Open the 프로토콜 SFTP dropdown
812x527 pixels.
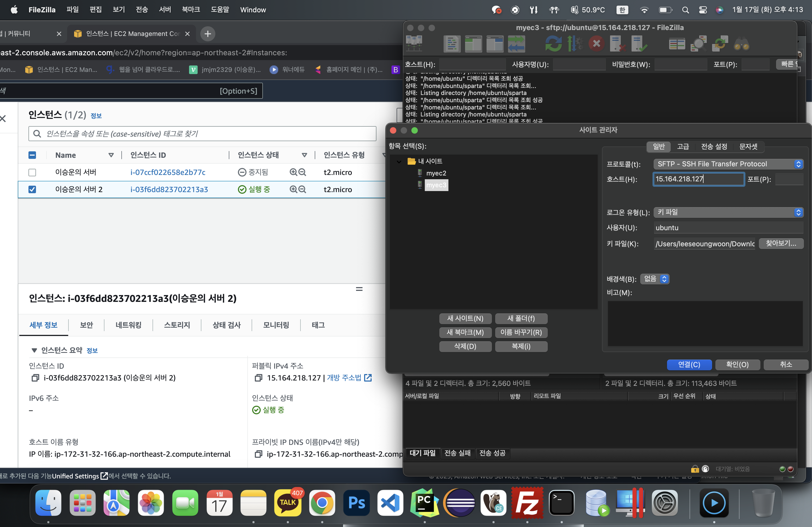728,164
